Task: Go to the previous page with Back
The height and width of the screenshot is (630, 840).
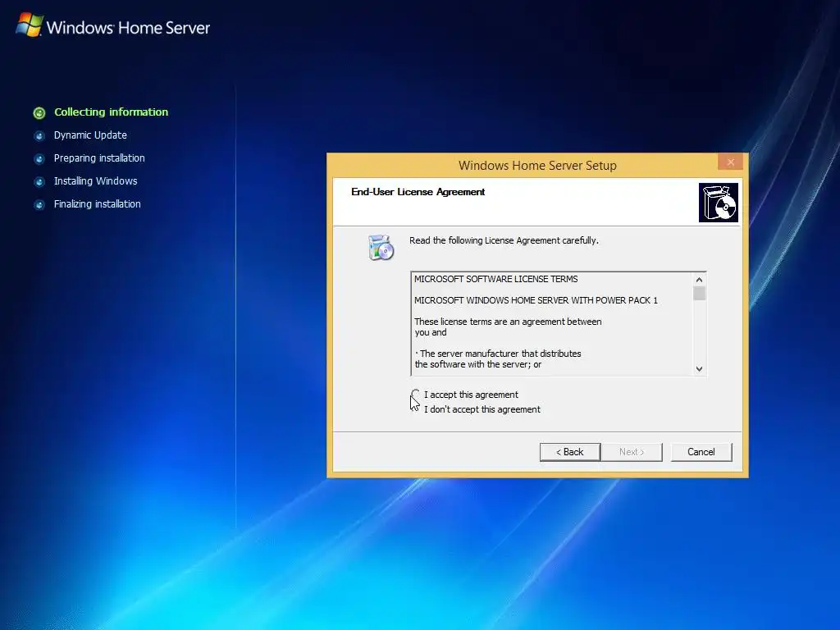Action: [570, 452]
